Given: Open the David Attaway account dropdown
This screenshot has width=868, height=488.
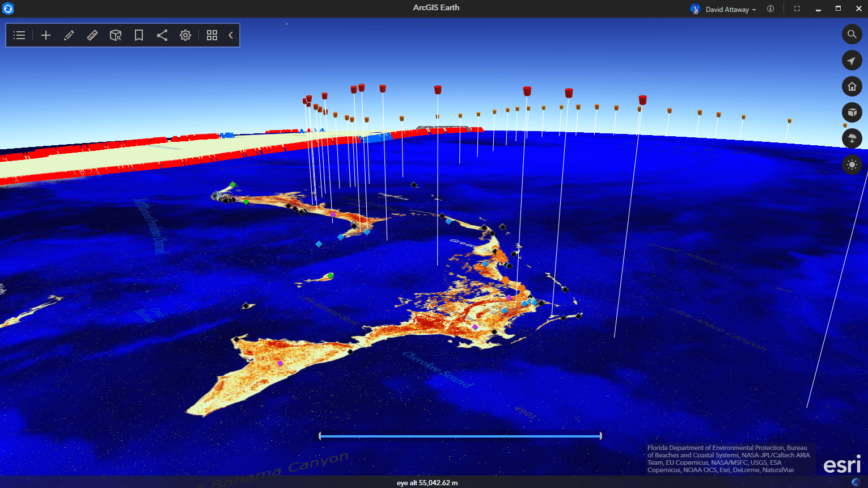Looking at the screenshot, I should click(x=723, y=9).
